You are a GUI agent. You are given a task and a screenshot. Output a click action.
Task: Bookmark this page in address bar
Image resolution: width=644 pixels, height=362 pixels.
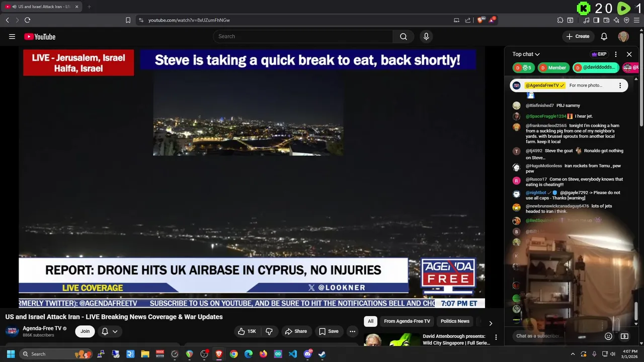pyautogui.click(x=128, y=20)
